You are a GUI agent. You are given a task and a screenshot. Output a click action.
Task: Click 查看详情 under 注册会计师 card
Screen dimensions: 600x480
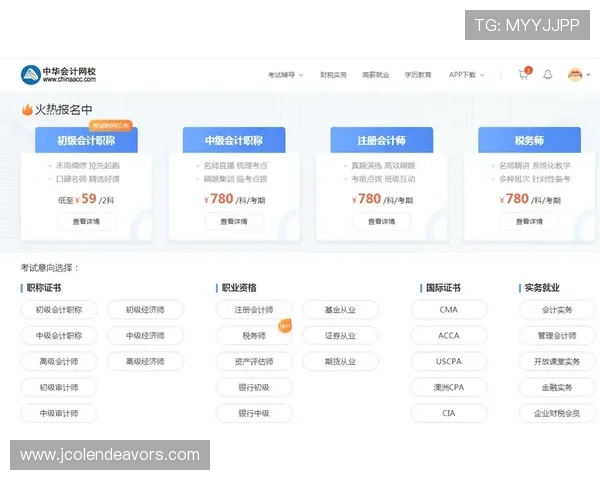[382, 222]
